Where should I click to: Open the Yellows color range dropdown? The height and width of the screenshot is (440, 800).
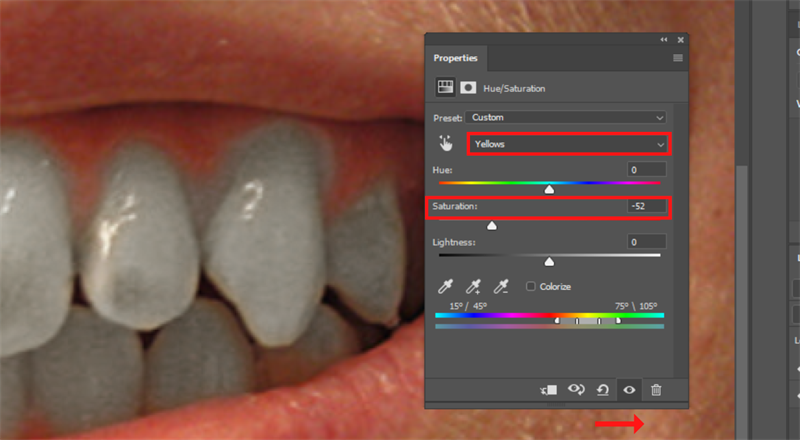(569, 144)
